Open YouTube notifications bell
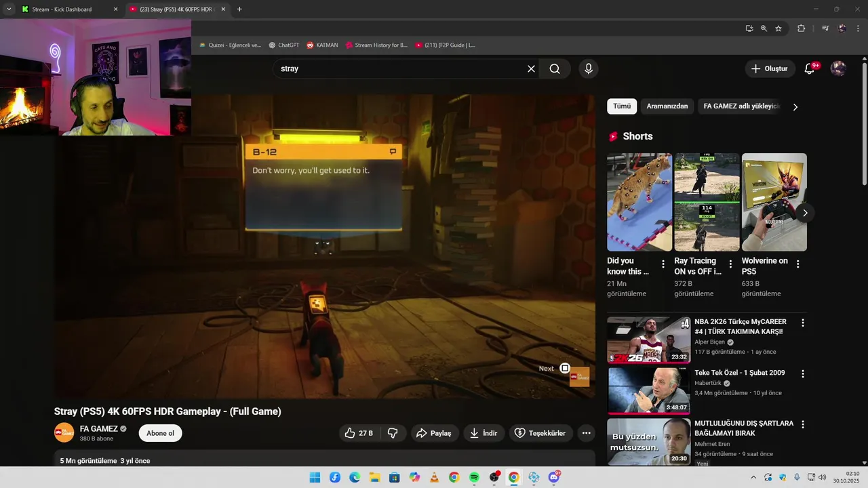This screenshot has width=868, height=488. point(810,68)
